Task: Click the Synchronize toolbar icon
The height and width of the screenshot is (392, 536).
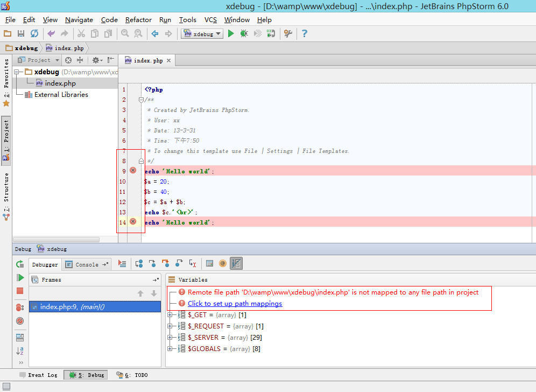Action: (34, 33)
